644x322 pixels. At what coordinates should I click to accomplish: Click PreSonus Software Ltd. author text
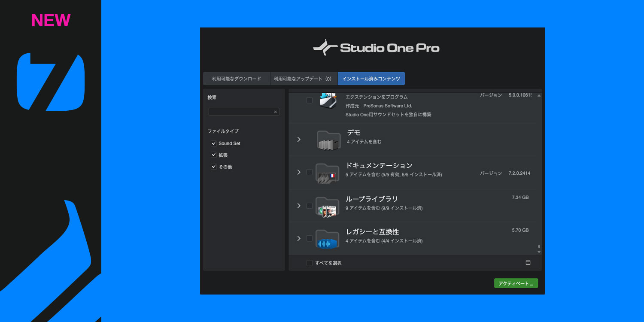388,106
